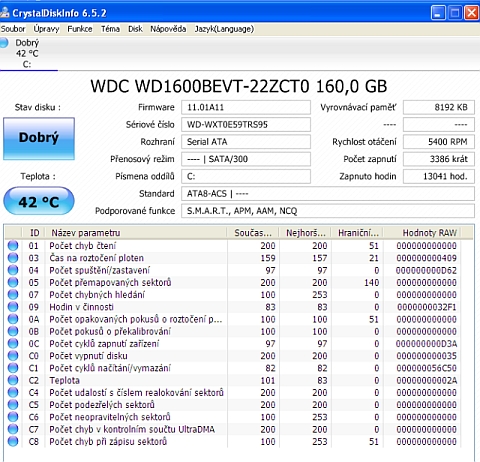
Task: Select the Teplota row name in table
Action: 64,380
